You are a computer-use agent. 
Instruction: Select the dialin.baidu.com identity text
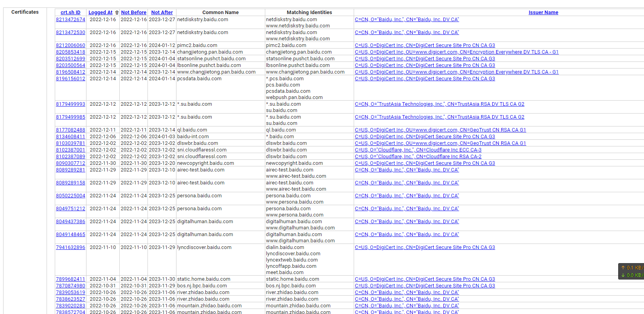coord(285,247)
